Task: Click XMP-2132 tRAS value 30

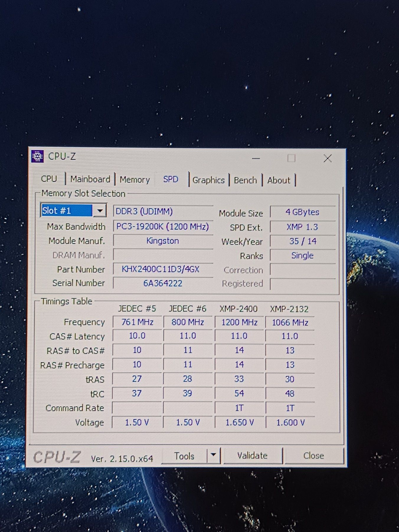Action: 290,379
